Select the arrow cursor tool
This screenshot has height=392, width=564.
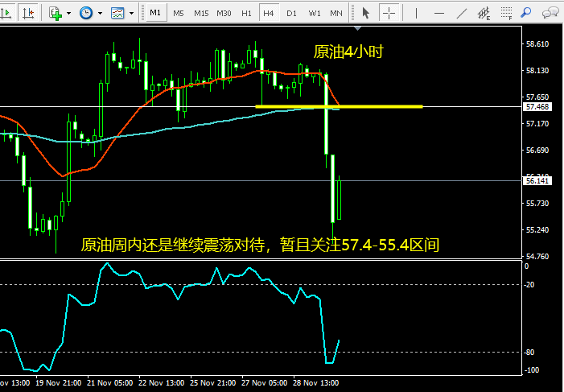tap(366, 14)
